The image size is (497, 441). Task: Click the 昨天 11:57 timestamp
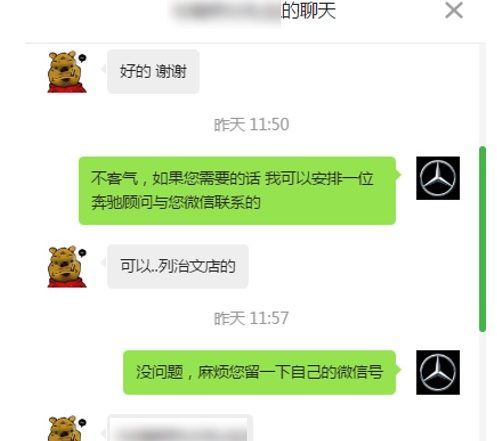coord(251,318)
